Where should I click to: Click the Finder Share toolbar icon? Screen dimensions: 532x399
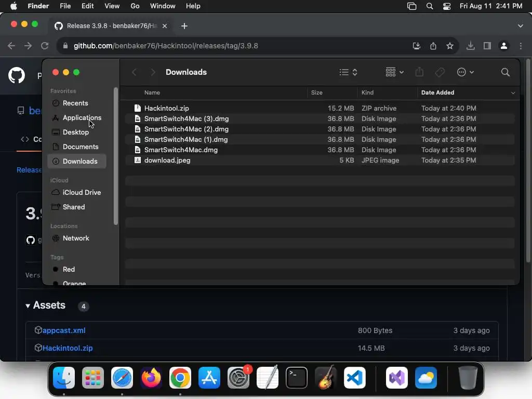(x=419, y=72)
